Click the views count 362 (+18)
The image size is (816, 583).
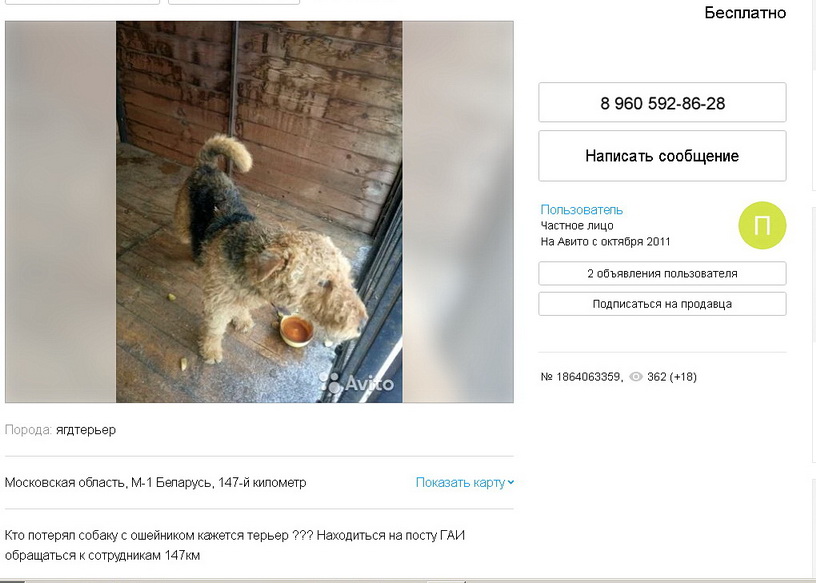671,377
